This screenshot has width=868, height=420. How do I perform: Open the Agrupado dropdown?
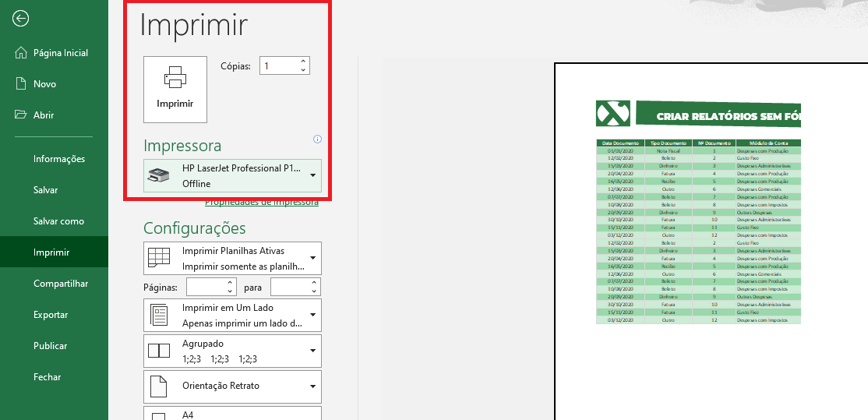pos(312,351)
